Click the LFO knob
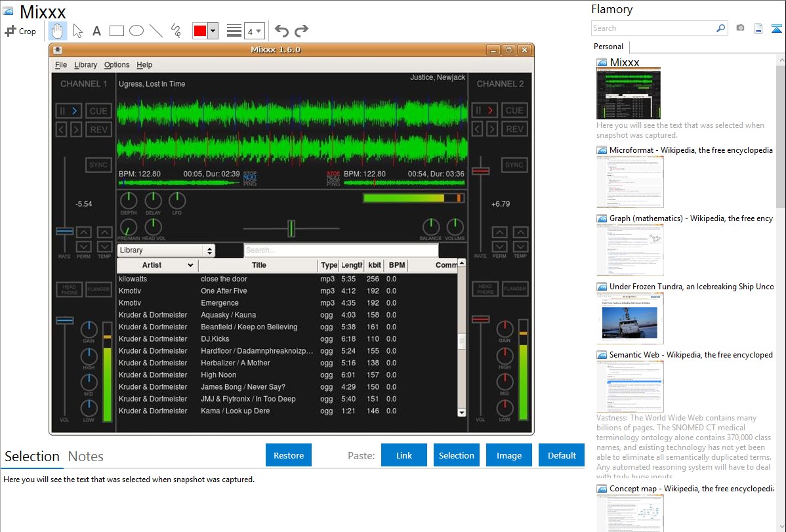Screen dimensions: 786x532 pyautogui.click(x=177, y=201)
